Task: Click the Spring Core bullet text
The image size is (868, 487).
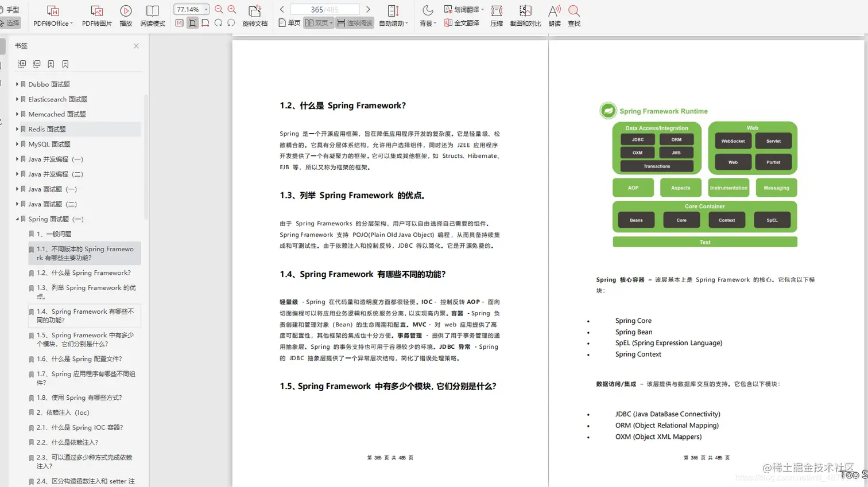Action: 633,321
